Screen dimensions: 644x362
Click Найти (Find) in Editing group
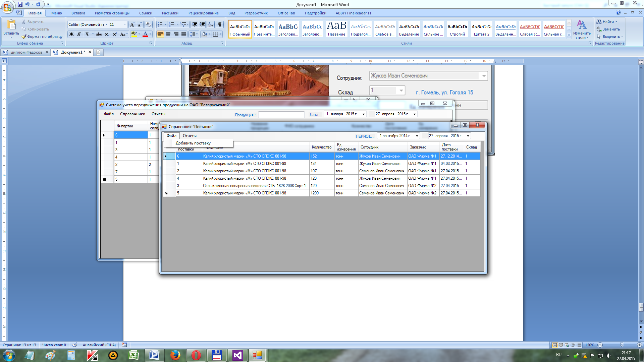tap(606, 22)
